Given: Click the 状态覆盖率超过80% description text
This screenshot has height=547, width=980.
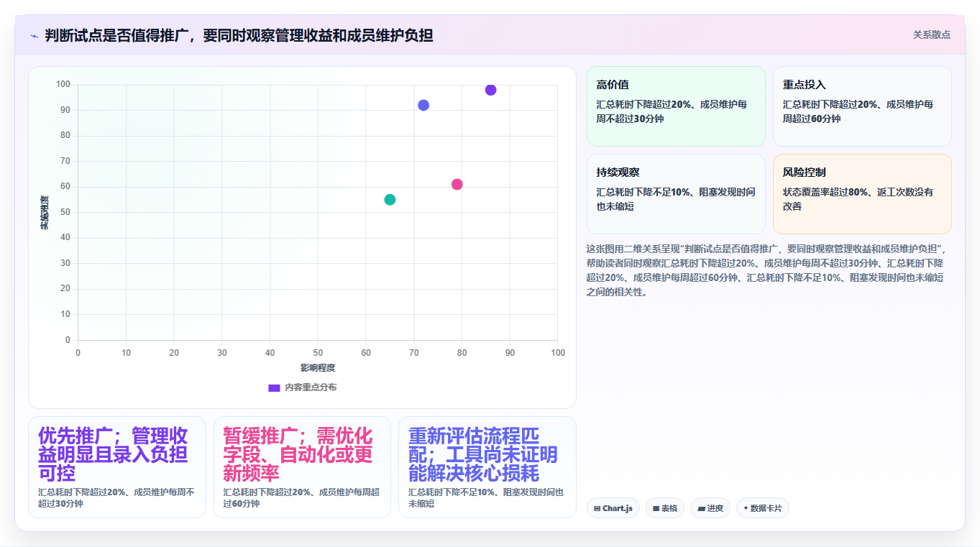Looking at the screenshot, I should [858, 199].
